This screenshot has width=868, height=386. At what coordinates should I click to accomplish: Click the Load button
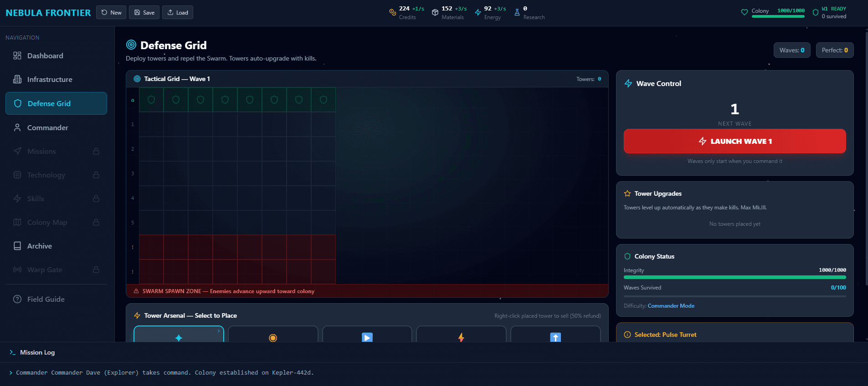coord(178,12)
